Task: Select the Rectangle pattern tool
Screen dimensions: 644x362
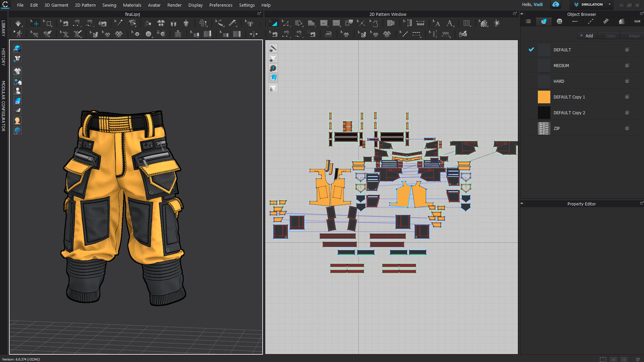Action: tap(311, 24)
